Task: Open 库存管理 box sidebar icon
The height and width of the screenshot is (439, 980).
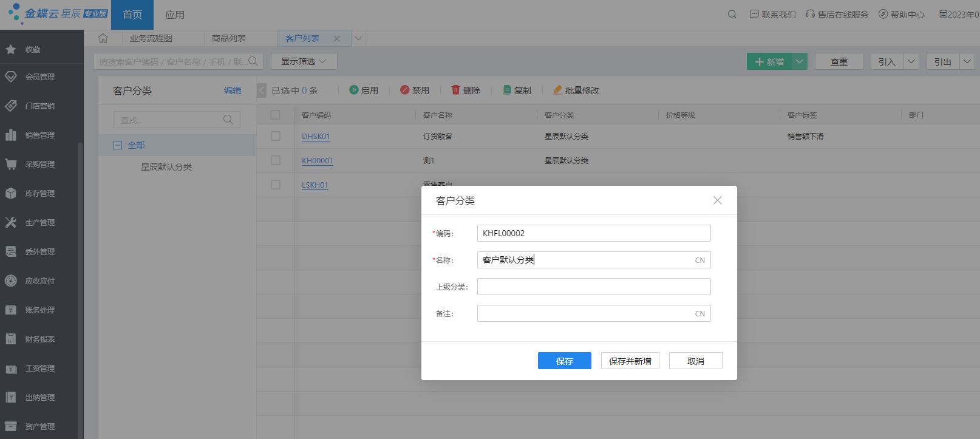Action: click(x=11, y=193)
